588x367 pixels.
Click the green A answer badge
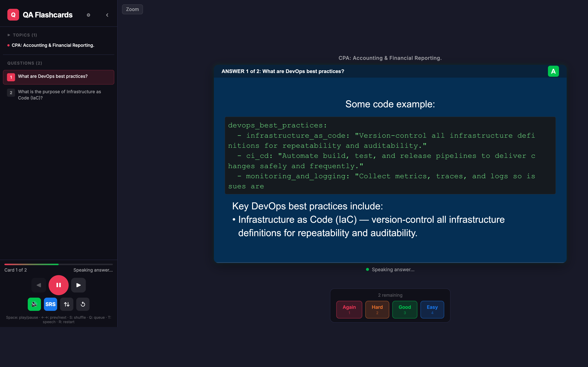point(553,71)
